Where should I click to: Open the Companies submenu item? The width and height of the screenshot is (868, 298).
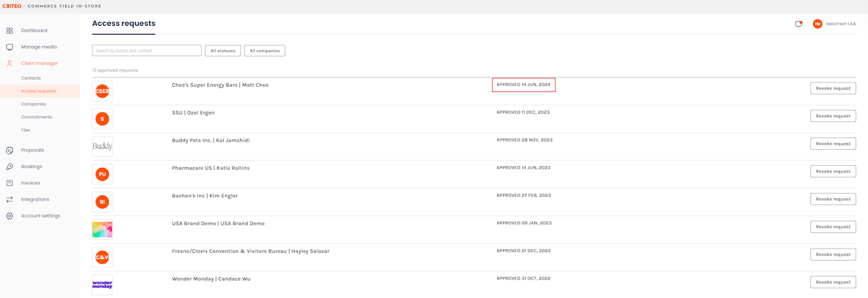[x=33, y=104]
